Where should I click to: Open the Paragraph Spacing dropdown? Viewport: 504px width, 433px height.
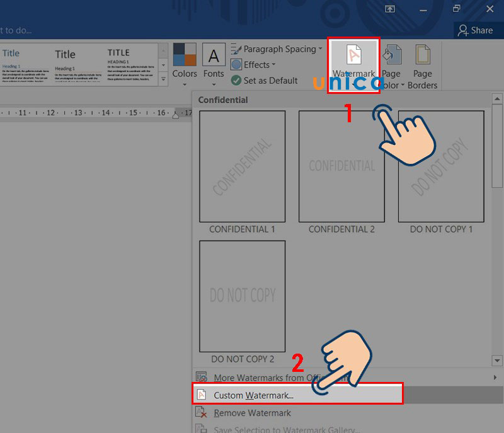[x=276, y=49]
